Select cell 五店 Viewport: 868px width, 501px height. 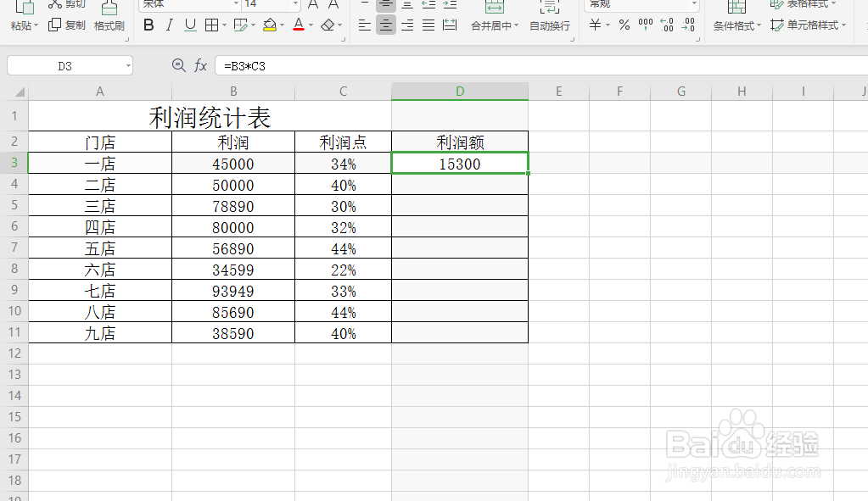click(x=100, y=248)
